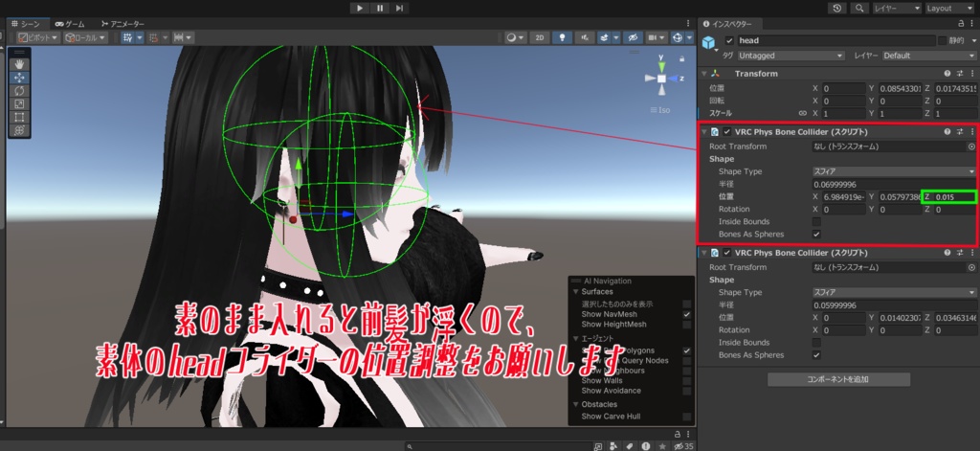
Task: Check Show Carve Hull option
Action: 687,416
